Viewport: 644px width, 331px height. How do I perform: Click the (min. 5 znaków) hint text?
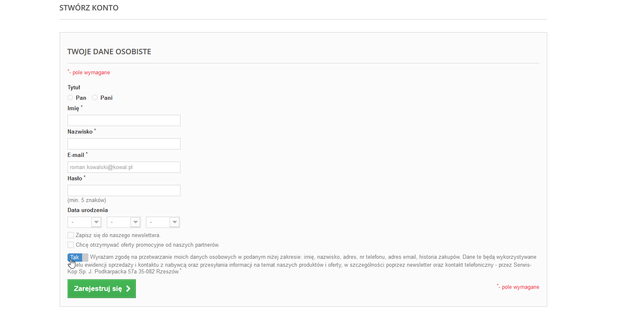tap(87, 200)
